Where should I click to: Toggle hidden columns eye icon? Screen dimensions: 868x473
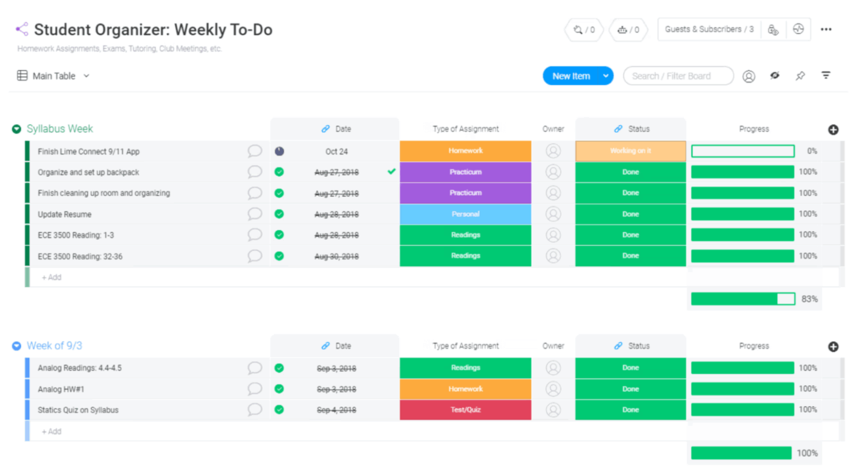pyautogui.click(x=775, y=76)
